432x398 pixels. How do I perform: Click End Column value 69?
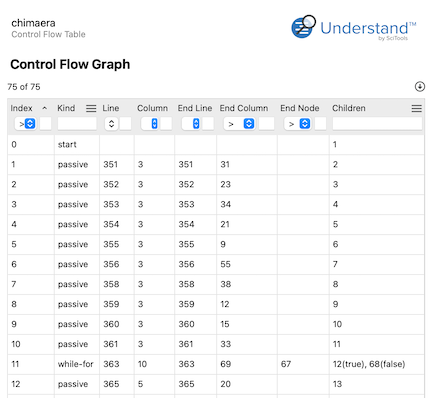click(x=225, y=364)
